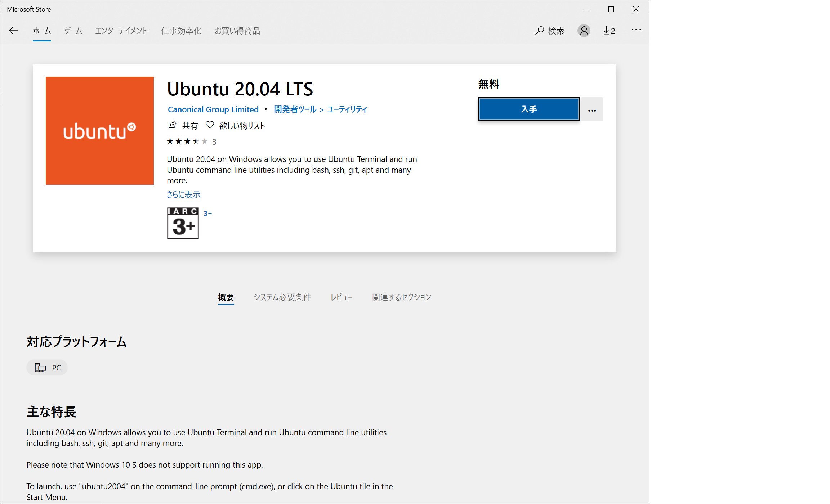The height and width of the screenshot is (504, 830).
Task: Open Canonical Group Limited publisher link
Action: point(213,109)
